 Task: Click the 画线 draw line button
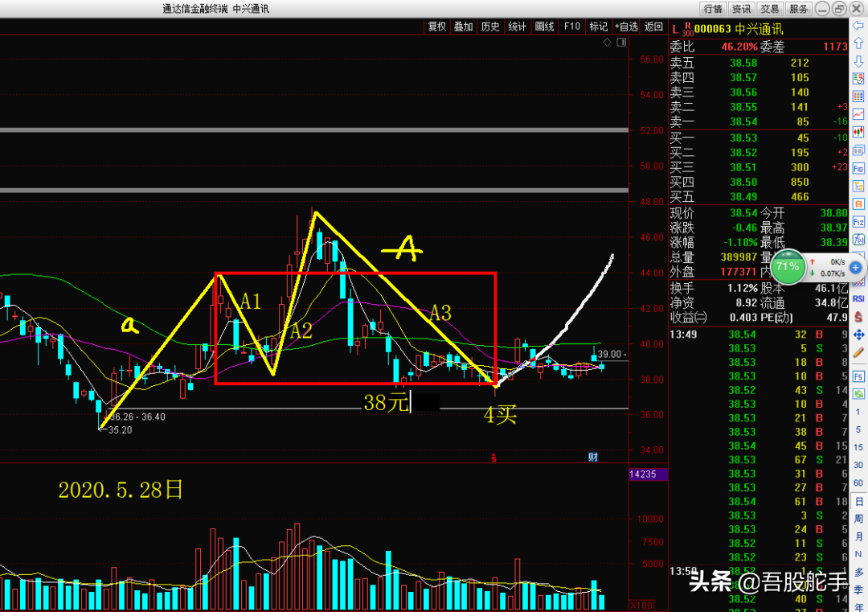point(545,27)
